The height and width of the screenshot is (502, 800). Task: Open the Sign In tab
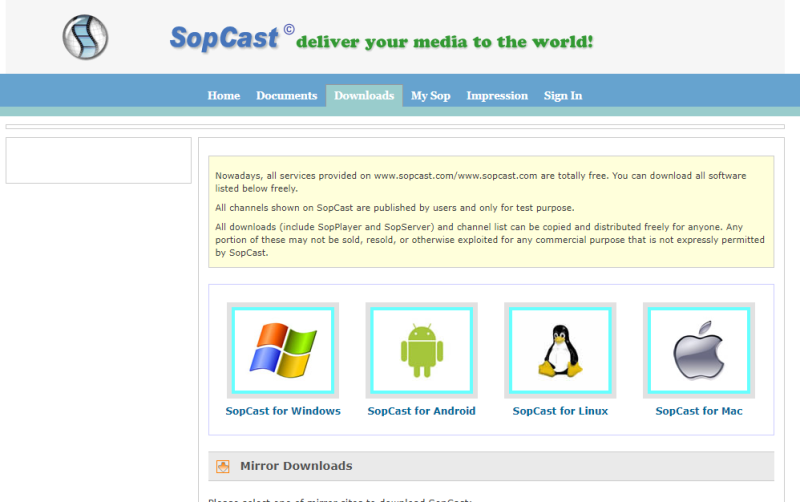click(563, 95)
